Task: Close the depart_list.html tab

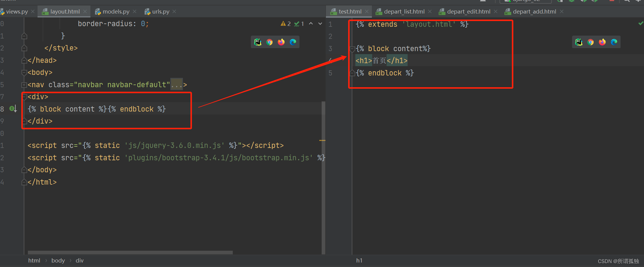Action: (430, 11)
